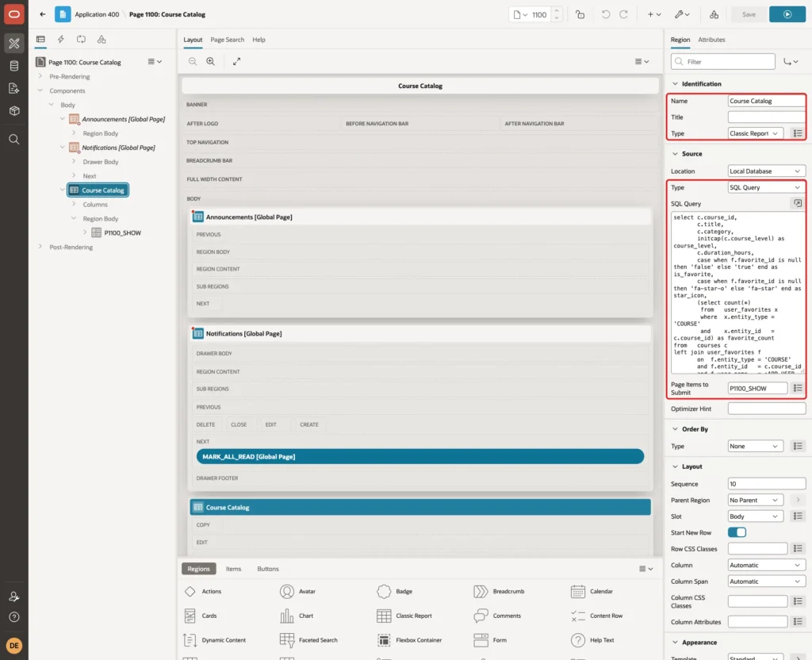Switch to Processing tab icon
The height and width of the screenshot is (660, 812).
[x=82, y=40]
